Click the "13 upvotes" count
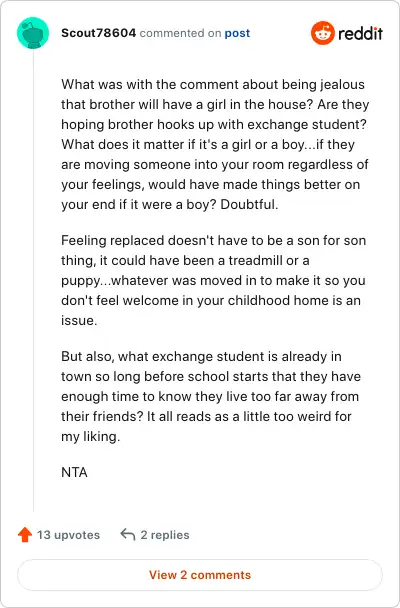This screenshot has width=400, height=608. click(x=68, y=535)
